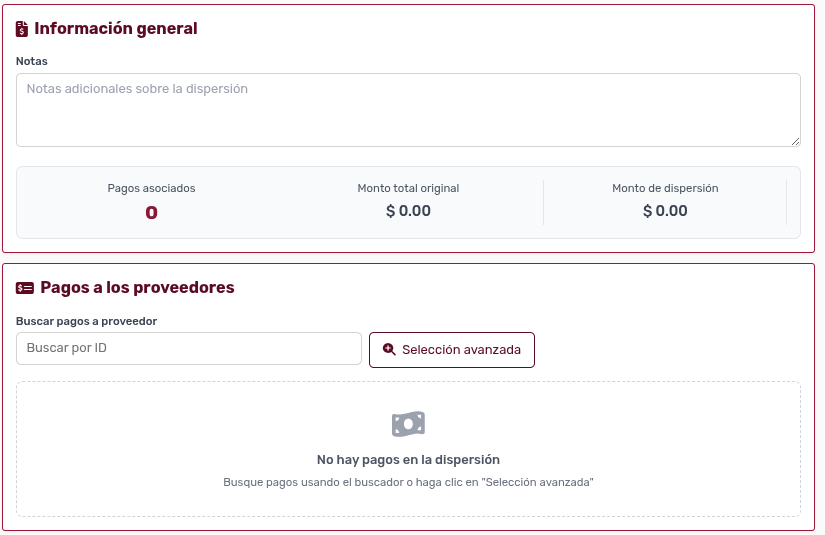The height and width of the screenshot is (535, 825).
Task: Click the Monto de dispersión label
Action: tap(665, 188)
